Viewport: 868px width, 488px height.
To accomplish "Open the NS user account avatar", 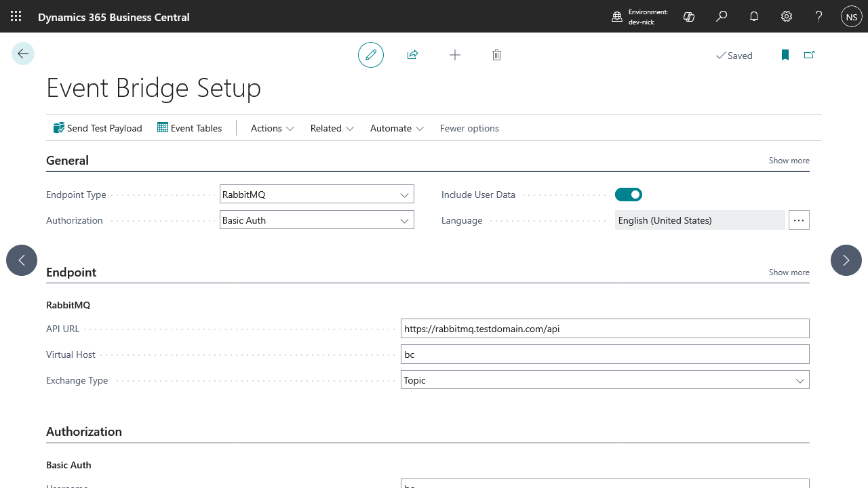I will click(852, 16).
